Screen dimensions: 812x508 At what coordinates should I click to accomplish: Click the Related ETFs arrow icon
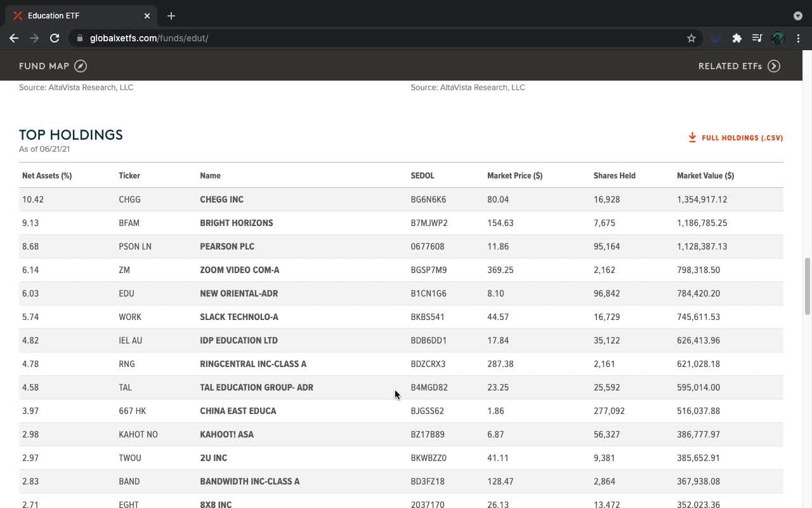pos(774,66)
